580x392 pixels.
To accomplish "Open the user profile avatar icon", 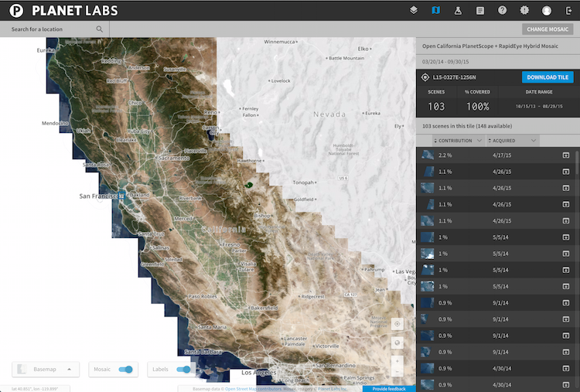I will [x=546, y=10].
